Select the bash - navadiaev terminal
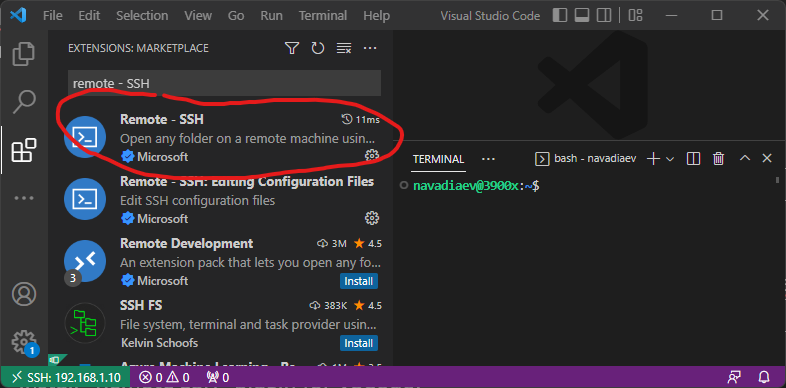The height and width of the screenshot is (388, 786). pos(585,159)
